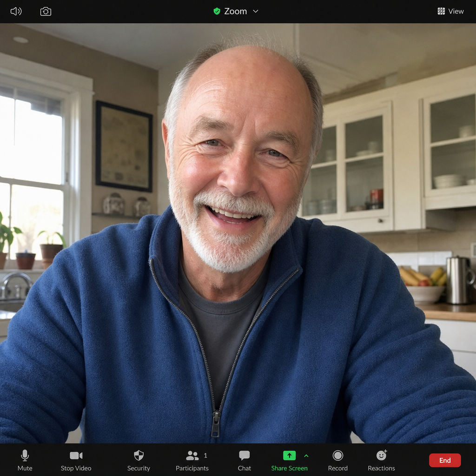Select the participant video feed
This screenshot has height=476, width=476.
(x=238, y=233)
